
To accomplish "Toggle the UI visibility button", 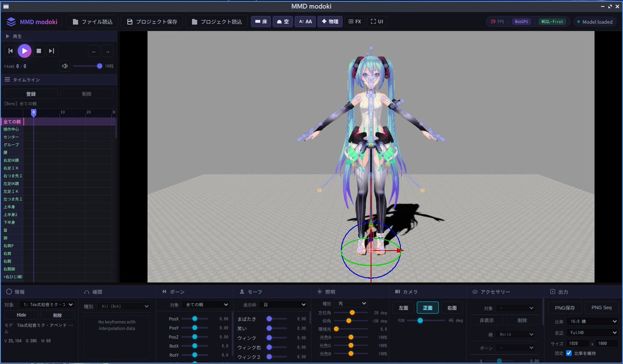I will tap(377, 22).
